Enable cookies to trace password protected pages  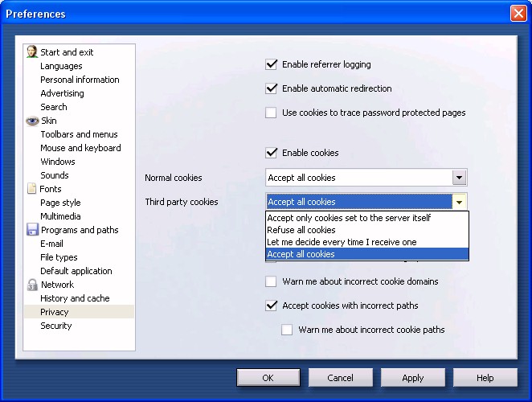tap(272, 113)
